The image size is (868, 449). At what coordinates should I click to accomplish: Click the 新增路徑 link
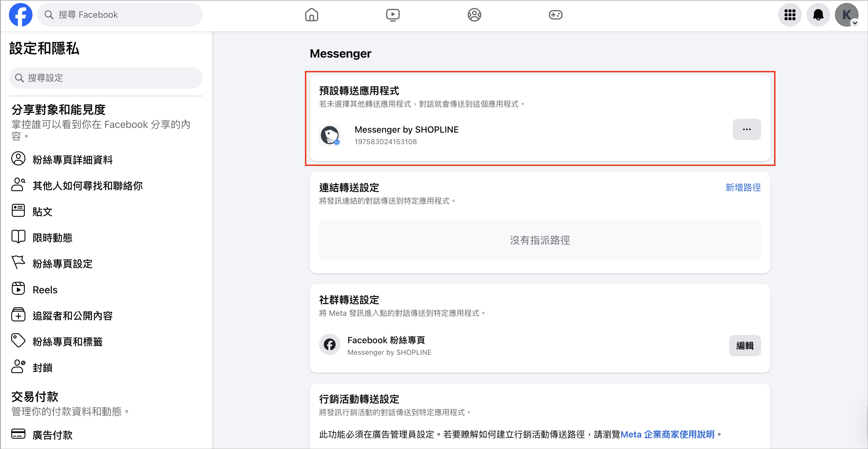pos(743,187)
